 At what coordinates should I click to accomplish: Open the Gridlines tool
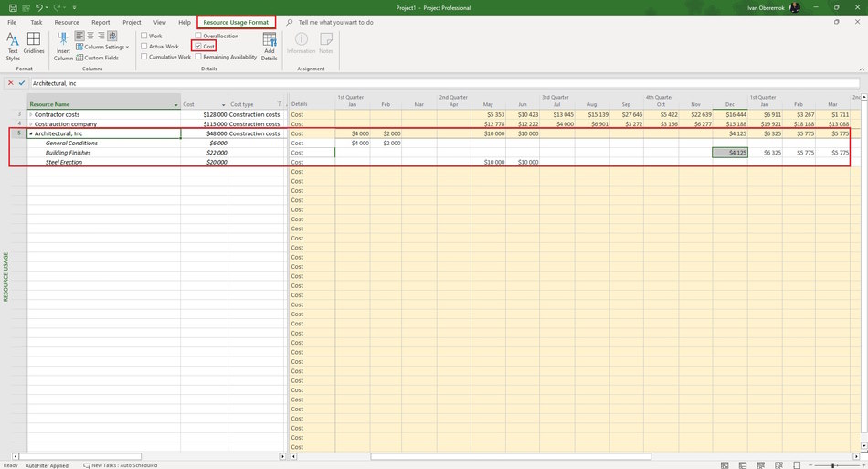(34, 44)
